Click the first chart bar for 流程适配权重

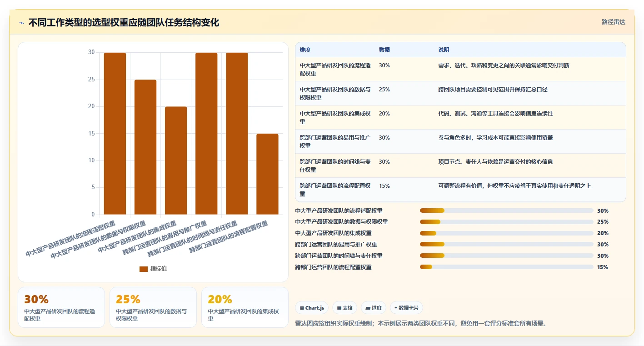click(115, 133)
